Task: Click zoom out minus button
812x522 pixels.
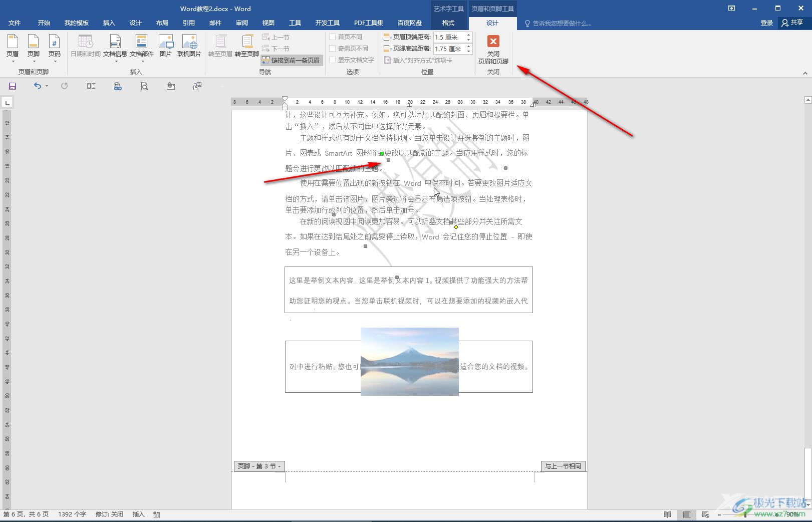Action: (719, 514)
